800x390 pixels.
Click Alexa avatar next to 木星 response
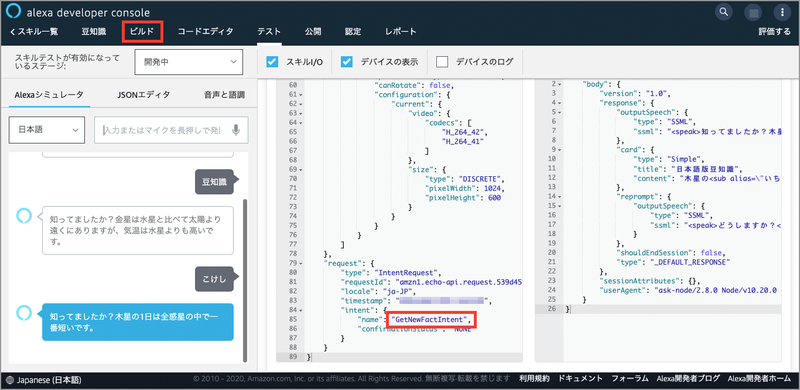click(x=24, y=313)
